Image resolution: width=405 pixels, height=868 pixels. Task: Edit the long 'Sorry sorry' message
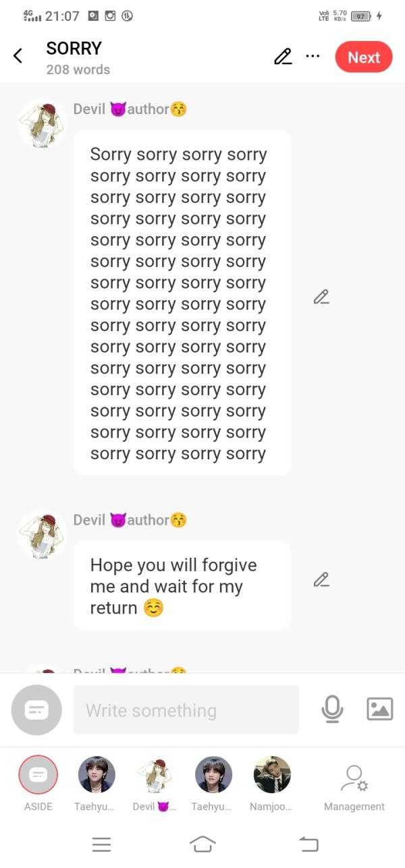(321, 297)
